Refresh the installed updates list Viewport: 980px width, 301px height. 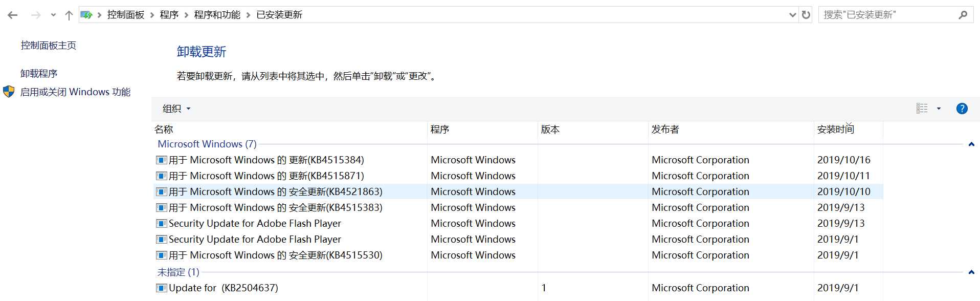[x=806, y=15]
